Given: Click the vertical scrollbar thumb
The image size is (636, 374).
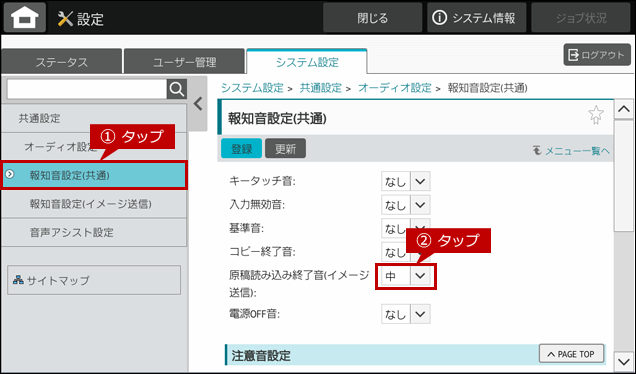Looking at the screenshot, I should (x=624, y=176).
